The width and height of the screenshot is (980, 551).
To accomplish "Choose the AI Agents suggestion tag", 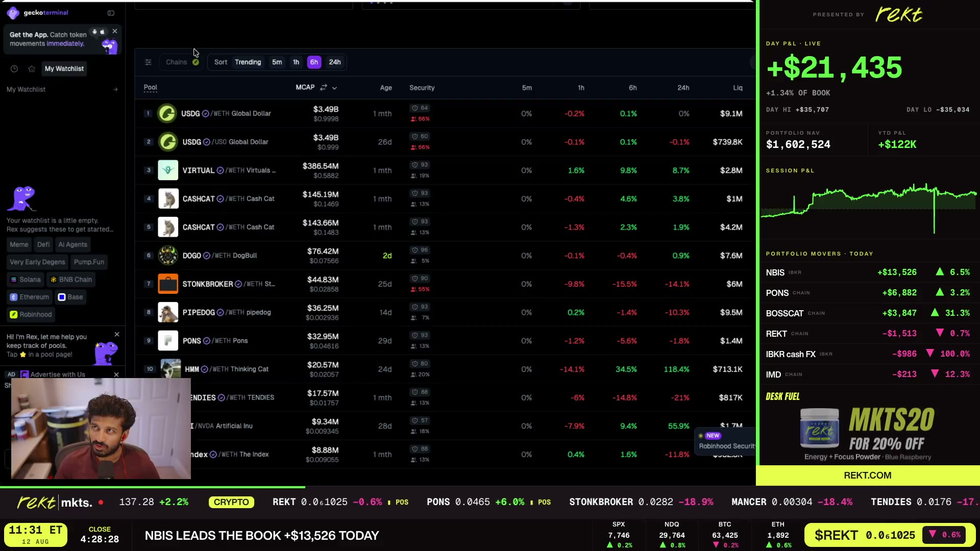I will (72, 245).
